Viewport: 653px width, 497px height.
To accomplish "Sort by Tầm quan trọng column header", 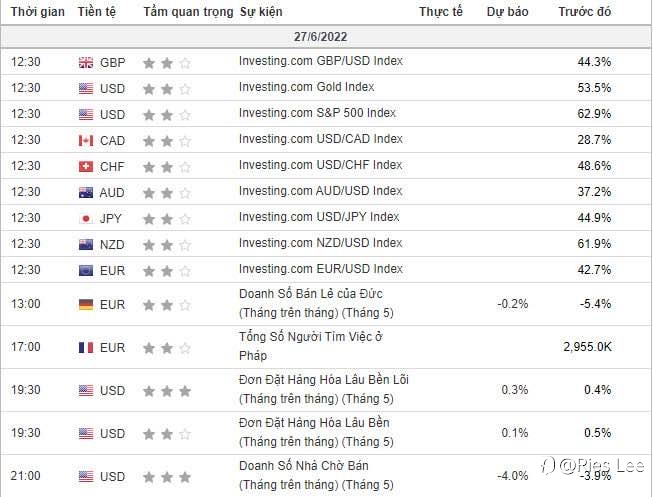I will (x=188, y=12).
